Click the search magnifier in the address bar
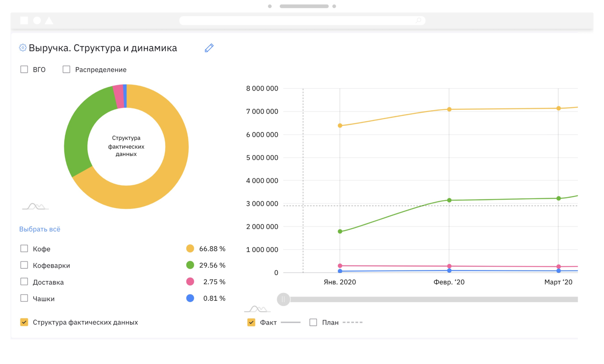Screen dimensions: 604x364 [x=418, y=20]
